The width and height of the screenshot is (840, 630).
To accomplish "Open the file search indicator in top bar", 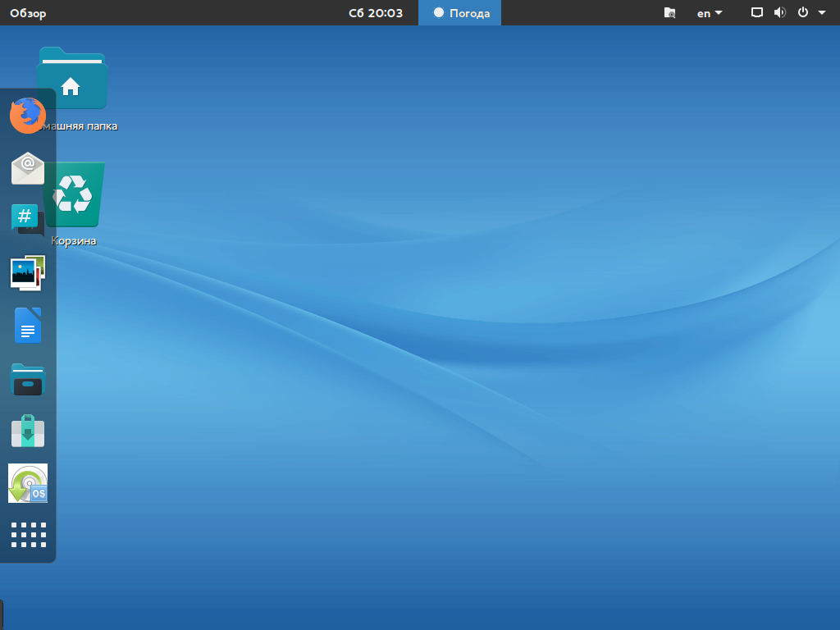I will click(x=669, y=13).
